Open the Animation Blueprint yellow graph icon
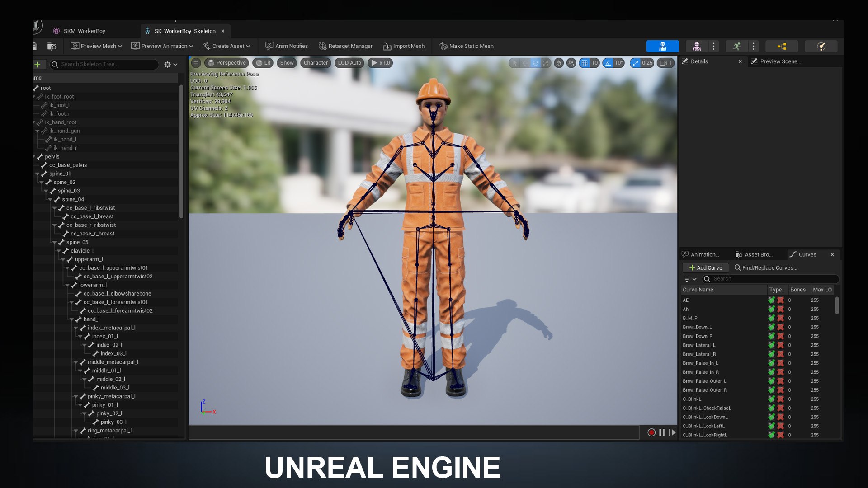Screen dimensions: 868x488 [782, 46]
